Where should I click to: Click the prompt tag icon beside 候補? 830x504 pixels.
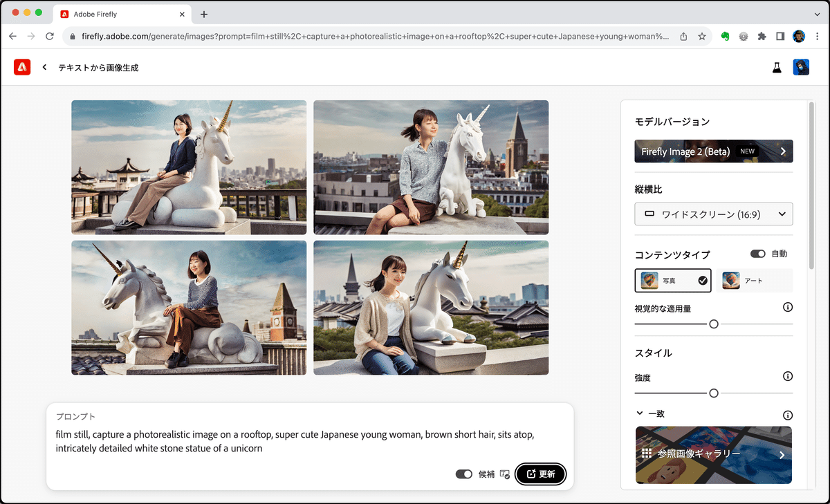pos(505,474)
